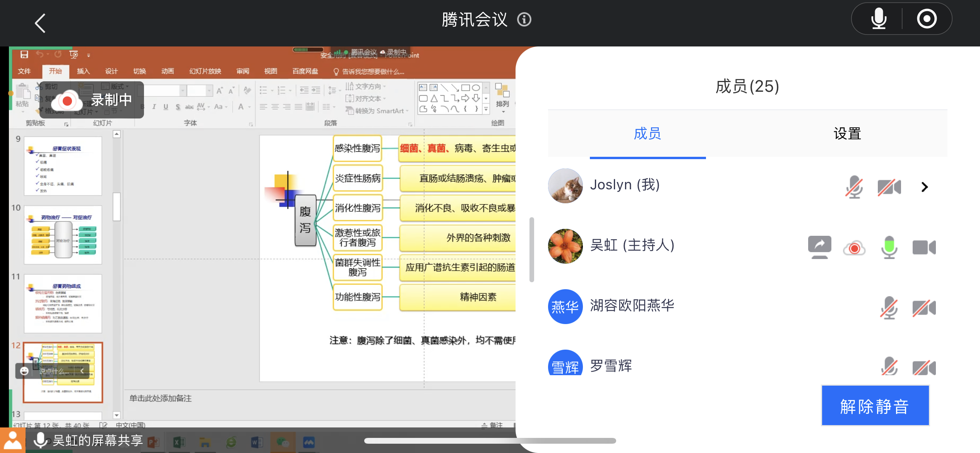Toggle Joslyn's muted microphone icon
This screenshot has width=980, height=453.
coord(854,187)
